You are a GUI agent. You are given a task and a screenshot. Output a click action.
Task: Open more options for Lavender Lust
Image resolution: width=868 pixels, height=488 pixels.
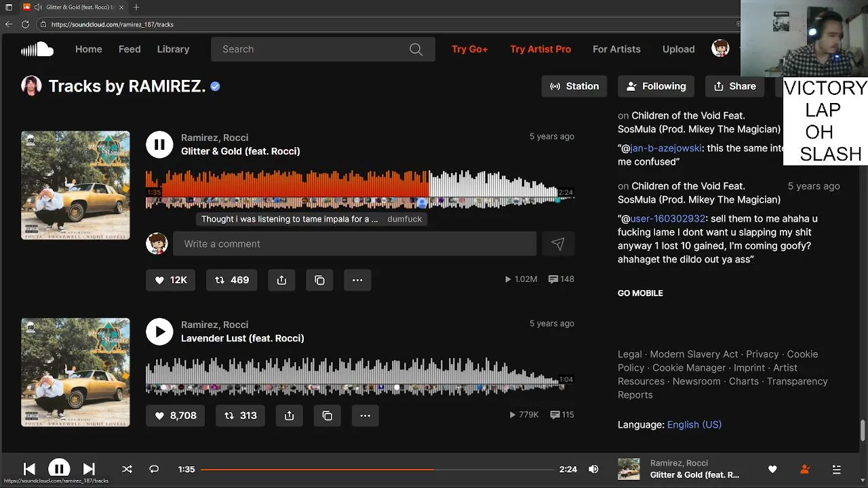[365, 415]
